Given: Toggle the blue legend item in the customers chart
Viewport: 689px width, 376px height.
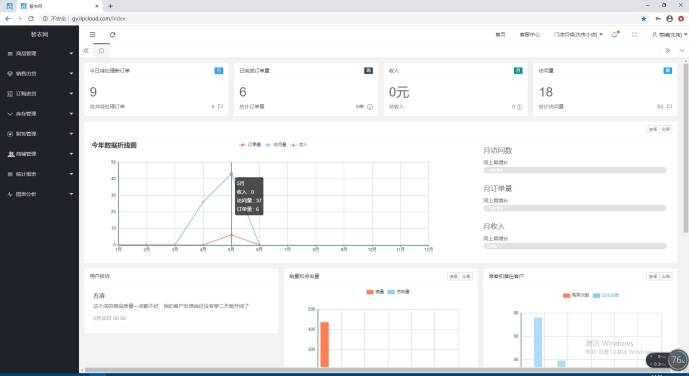Looking at the screenshot, I should pyautogui.click(x=606, y=295).
